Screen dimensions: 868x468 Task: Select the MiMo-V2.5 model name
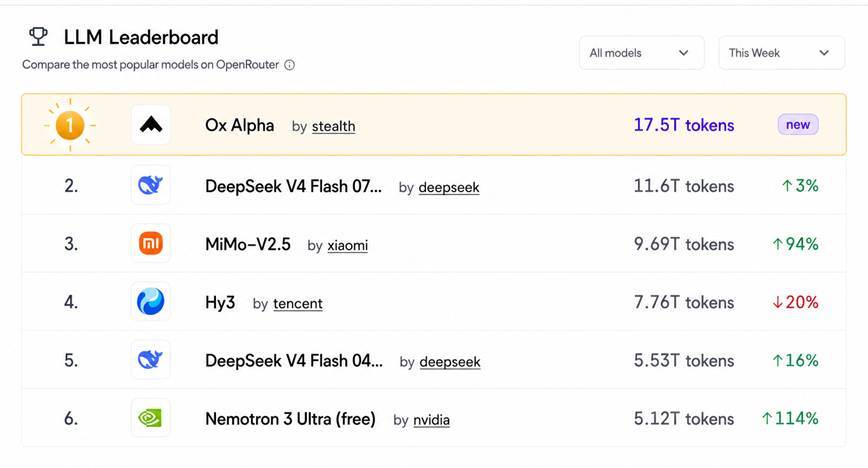click(247, 244)
